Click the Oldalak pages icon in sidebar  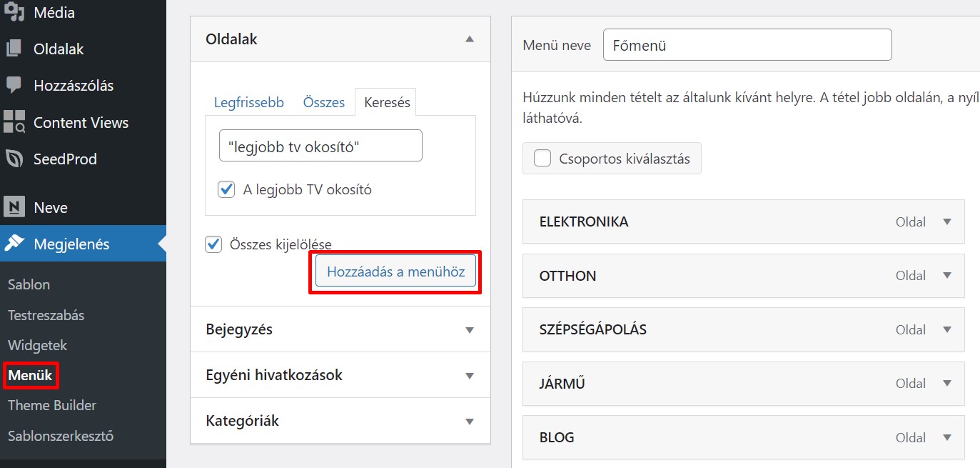[x=14, y=49]
